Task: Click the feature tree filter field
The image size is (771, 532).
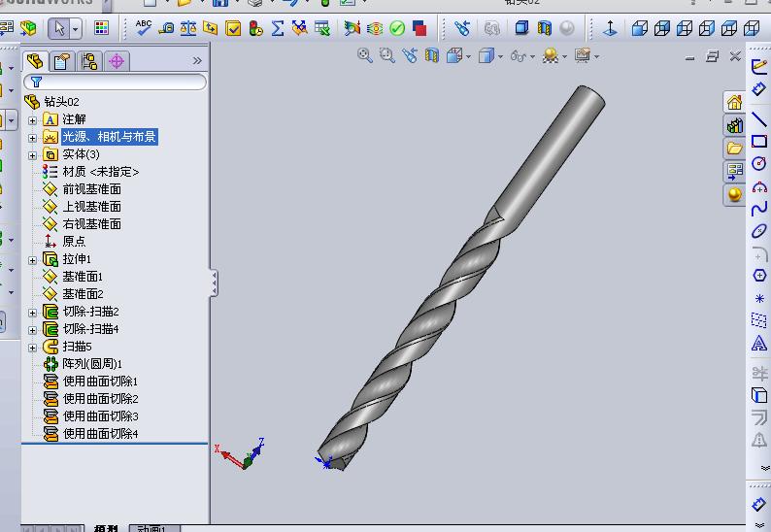Action: coord(115,82)
